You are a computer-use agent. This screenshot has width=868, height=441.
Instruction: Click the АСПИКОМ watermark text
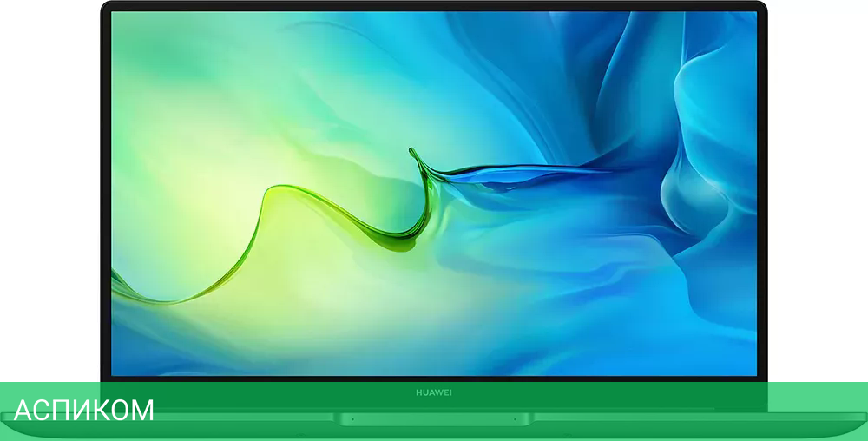pos(84,411)
